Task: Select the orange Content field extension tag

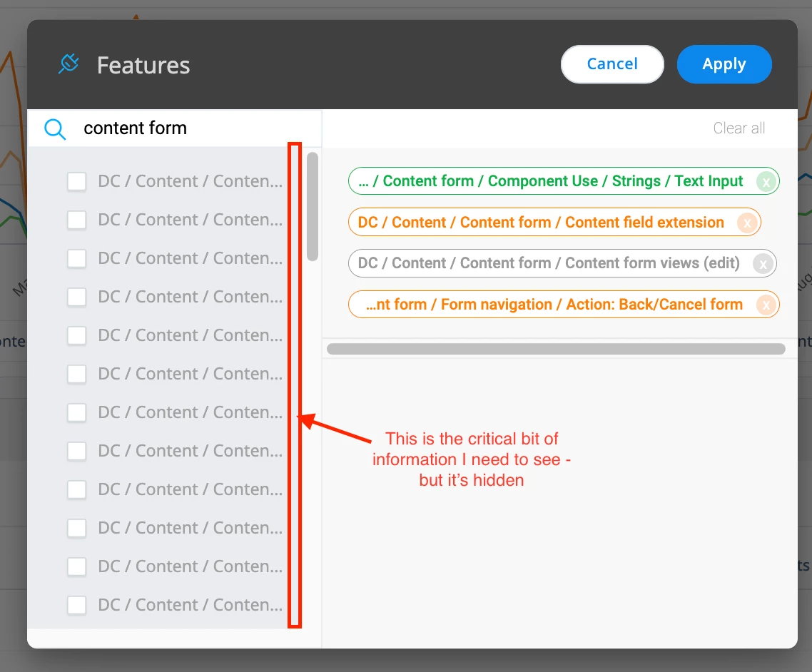Action: coord(541,222)
